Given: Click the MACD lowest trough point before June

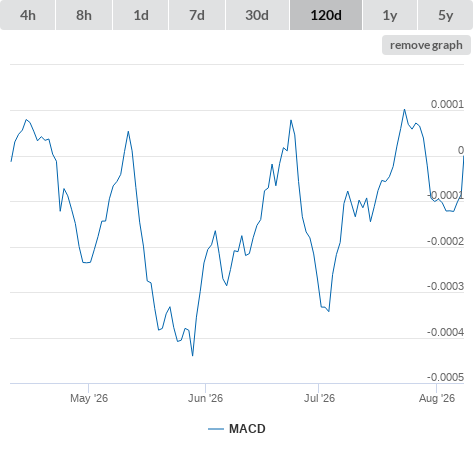Looking at the screenshot, I should (193, 356).
